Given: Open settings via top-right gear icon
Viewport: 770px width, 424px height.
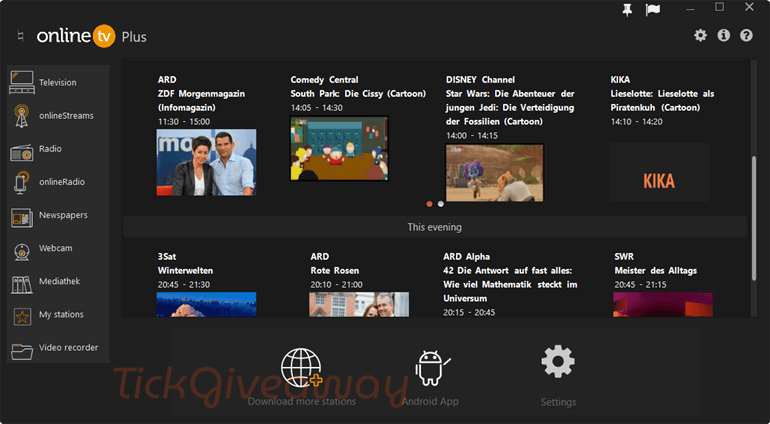Looking at the screenshot, I should point(700,35).
